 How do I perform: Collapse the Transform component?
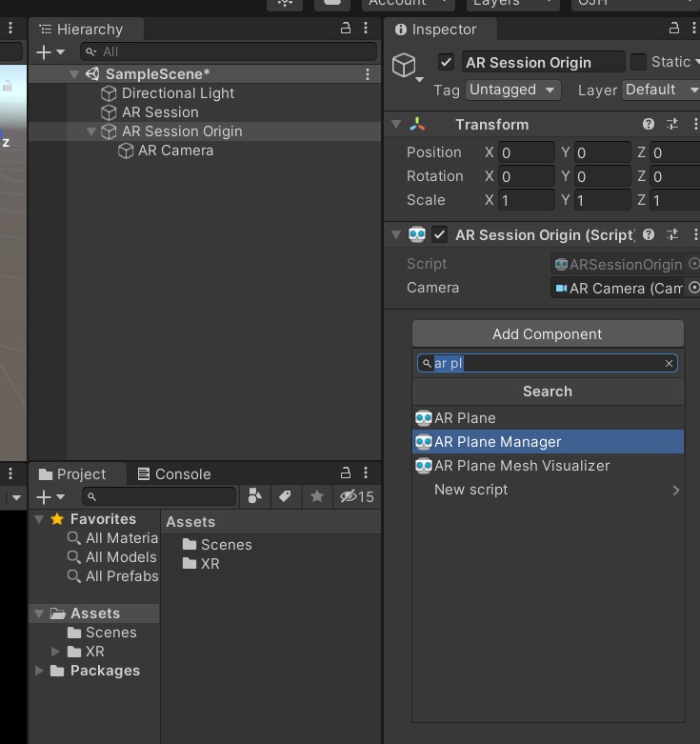click(396, 125)
